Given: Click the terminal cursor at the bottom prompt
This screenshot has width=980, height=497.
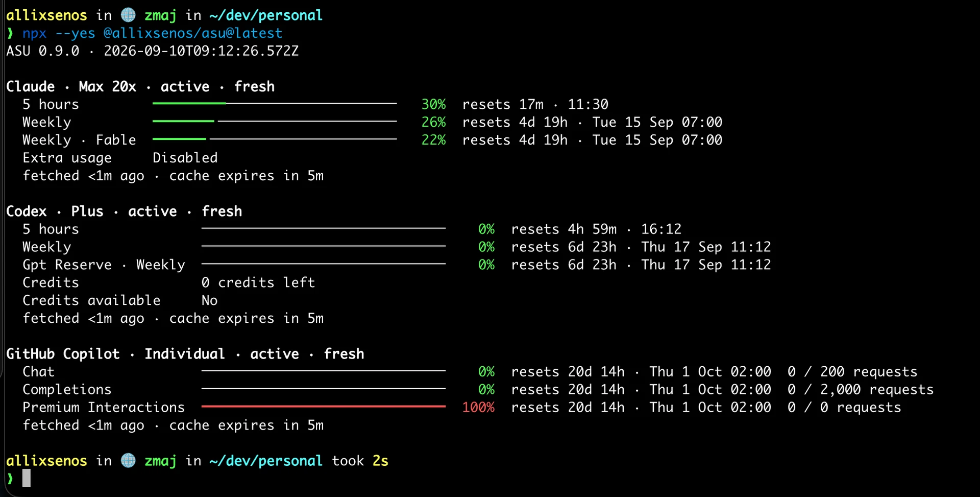Looking at the screenshot, I should coord(27,478).
